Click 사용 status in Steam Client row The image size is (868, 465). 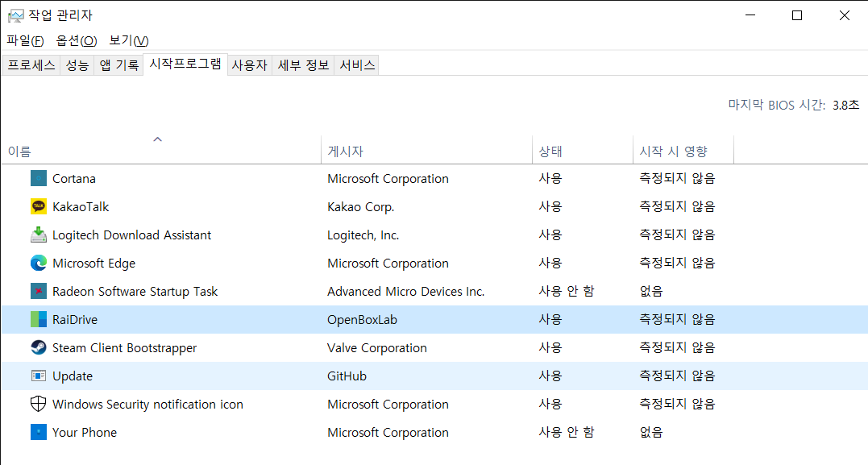[x=550, y=347]
